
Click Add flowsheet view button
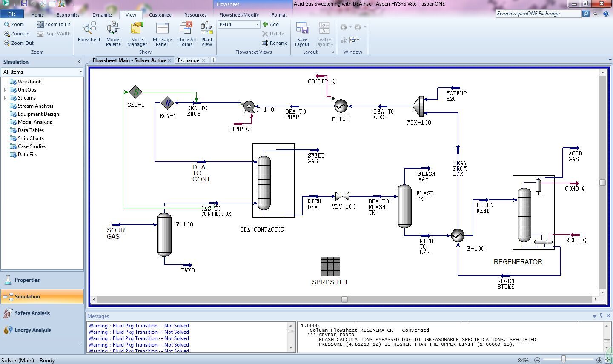271,24
